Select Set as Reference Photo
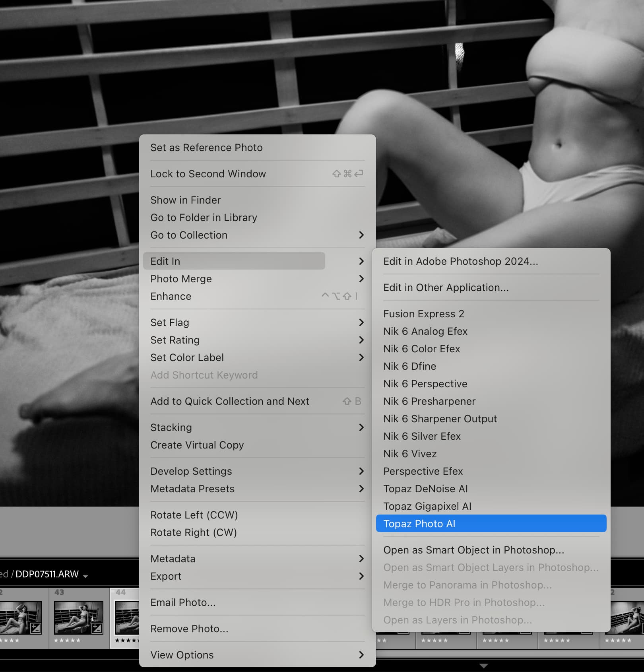 point(206,148)
